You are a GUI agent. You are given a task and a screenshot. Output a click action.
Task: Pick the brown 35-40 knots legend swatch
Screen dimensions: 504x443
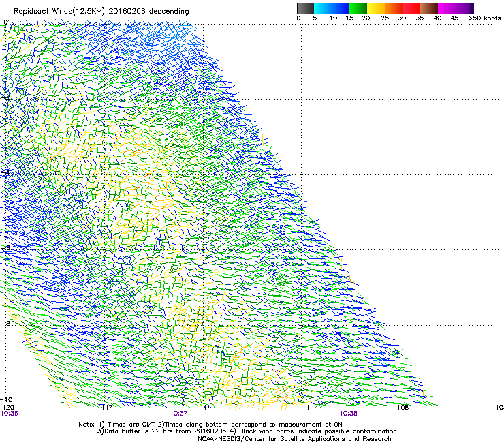click(429, 8)
